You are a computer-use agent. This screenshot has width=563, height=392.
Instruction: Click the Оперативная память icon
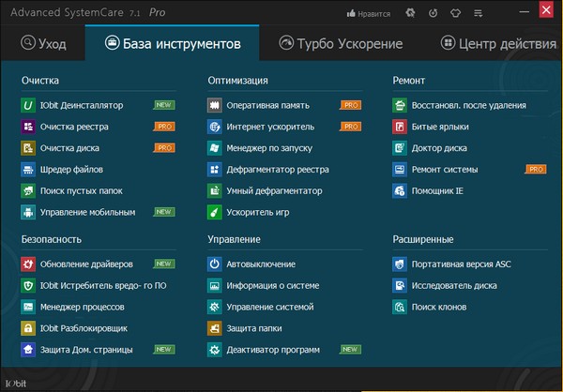click(214, 105)
